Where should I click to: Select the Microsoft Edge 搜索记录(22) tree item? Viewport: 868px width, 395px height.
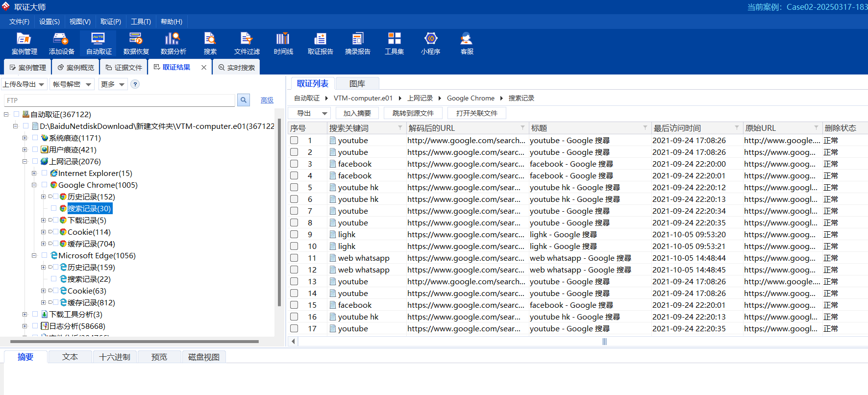(89, 279)
